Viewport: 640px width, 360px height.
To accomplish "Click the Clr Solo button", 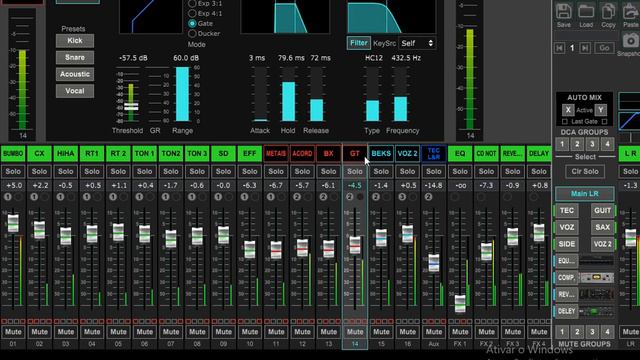I will coord(584,171).
